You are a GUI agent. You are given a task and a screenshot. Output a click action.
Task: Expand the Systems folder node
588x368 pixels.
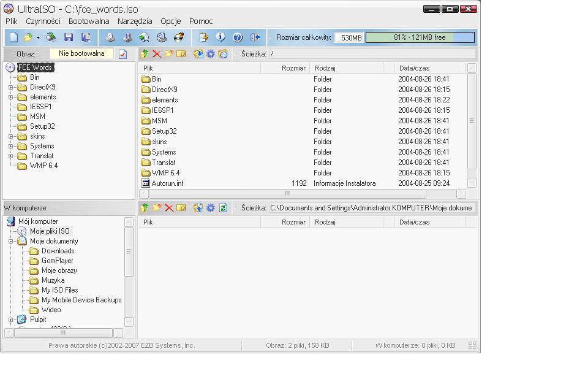click(11, 146)
